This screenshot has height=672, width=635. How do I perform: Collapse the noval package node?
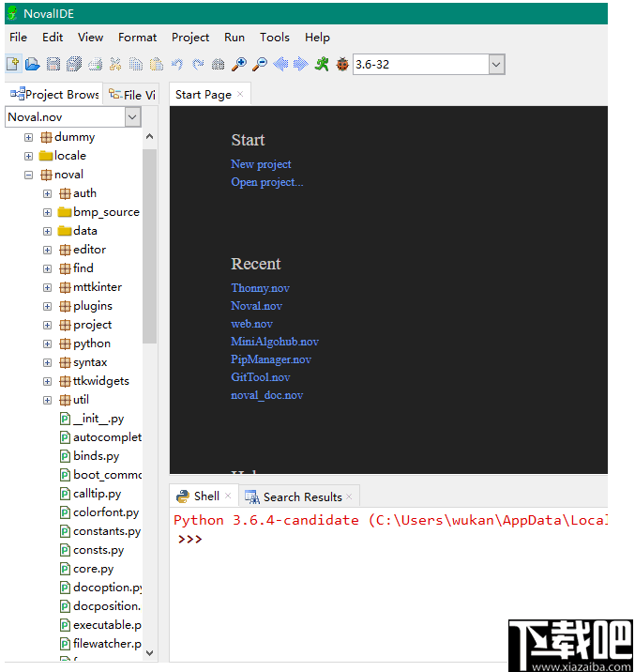click(x=28, y=175)
